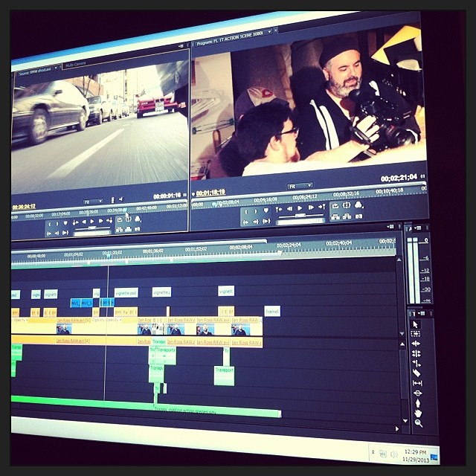Select the Razor tool
This screenshot has width=476, height=476.
point(416,373)
